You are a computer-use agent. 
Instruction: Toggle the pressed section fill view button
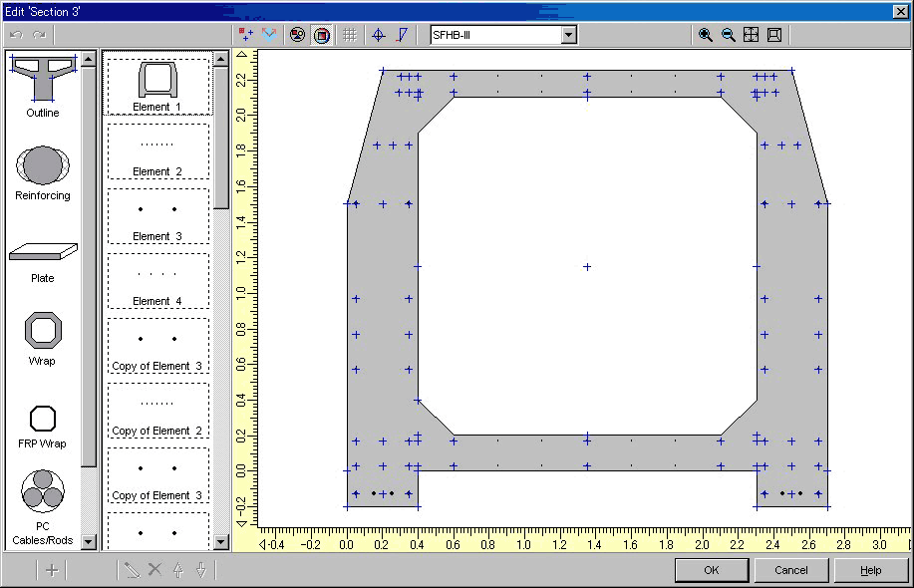322,35
